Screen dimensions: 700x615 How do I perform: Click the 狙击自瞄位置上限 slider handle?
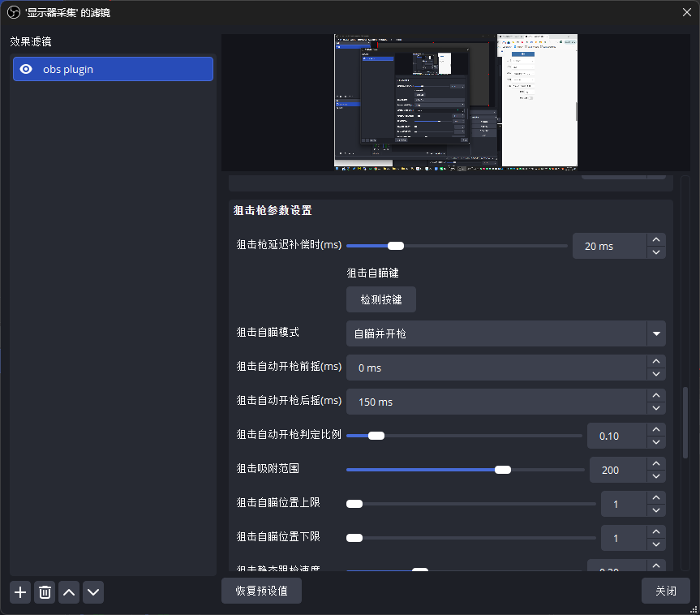354,504
